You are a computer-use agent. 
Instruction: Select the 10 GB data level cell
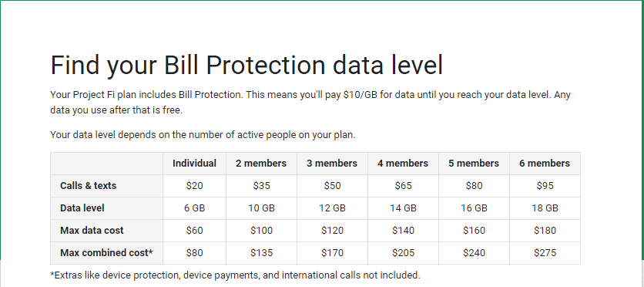coord(261,208)
